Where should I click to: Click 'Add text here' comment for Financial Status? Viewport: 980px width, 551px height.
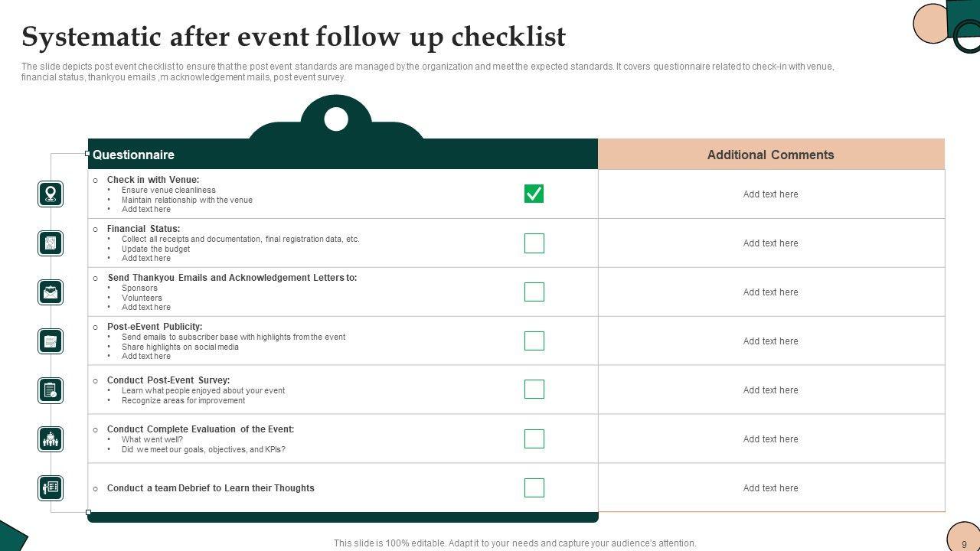tap(770, 243)
